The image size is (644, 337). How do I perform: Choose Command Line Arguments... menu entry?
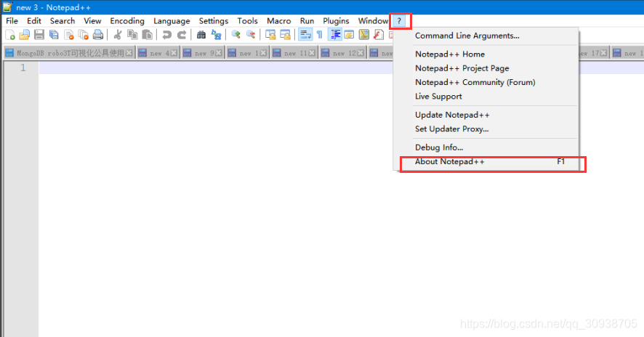tap(486, 36)
